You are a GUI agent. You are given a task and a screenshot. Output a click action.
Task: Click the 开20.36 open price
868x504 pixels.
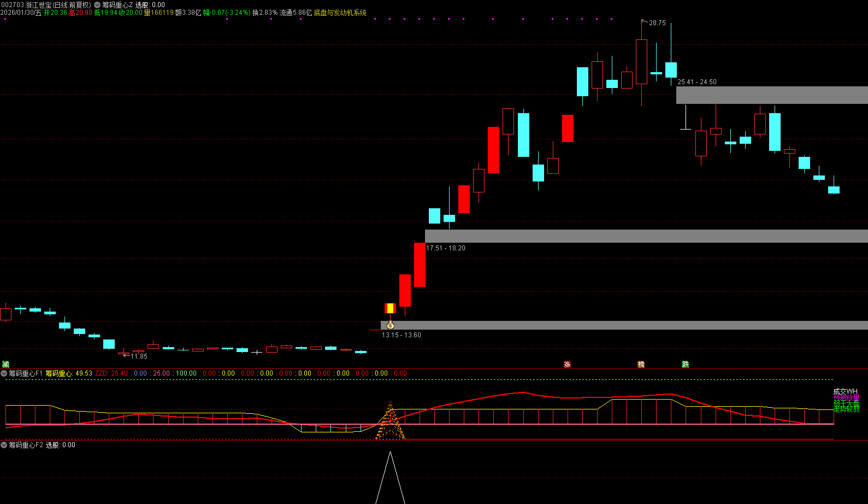tap(55, 13)
